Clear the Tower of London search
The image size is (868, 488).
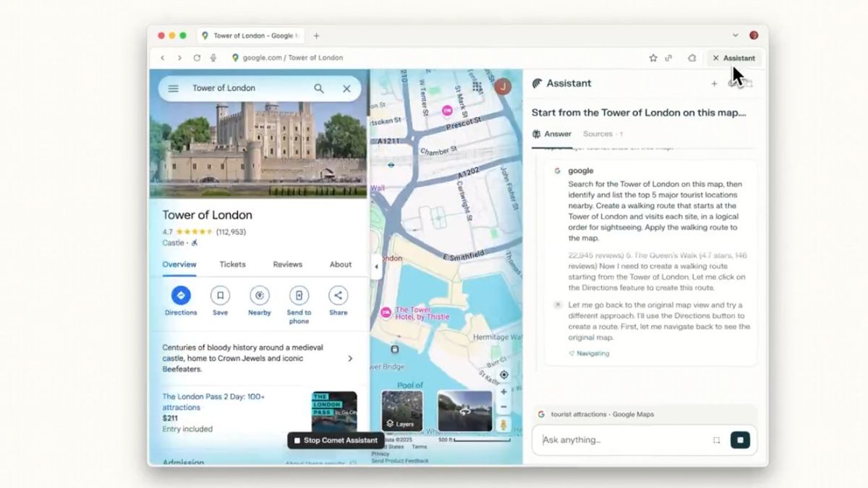[x=346, y=88]
